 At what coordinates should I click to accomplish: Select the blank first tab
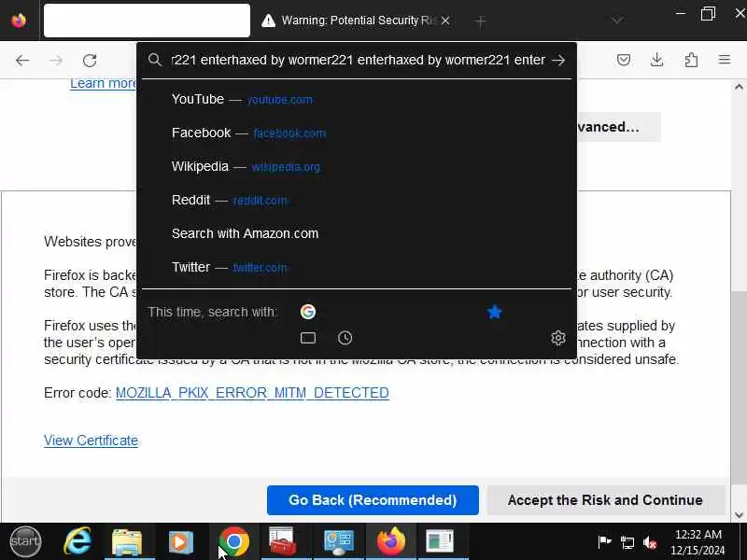click(x=147, y=21)
